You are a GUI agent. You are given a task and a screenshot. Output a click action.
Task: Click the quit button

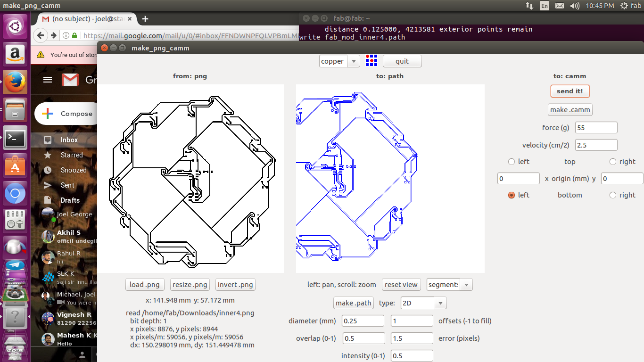pos(402,61)
